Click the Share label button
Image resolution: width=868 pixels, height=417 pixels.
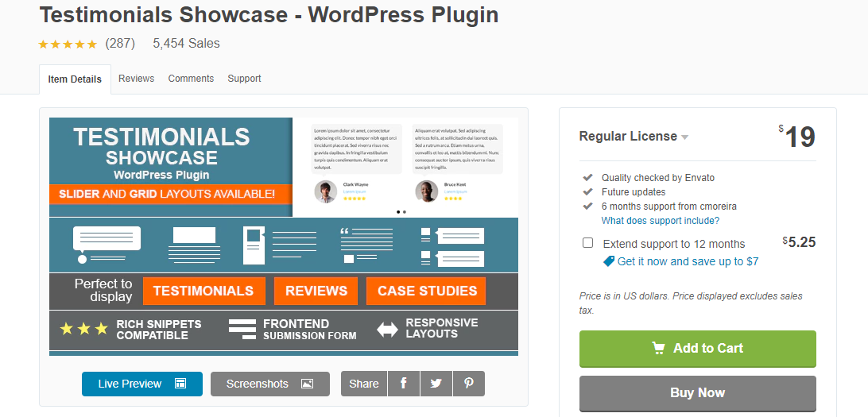click(364, 384)
